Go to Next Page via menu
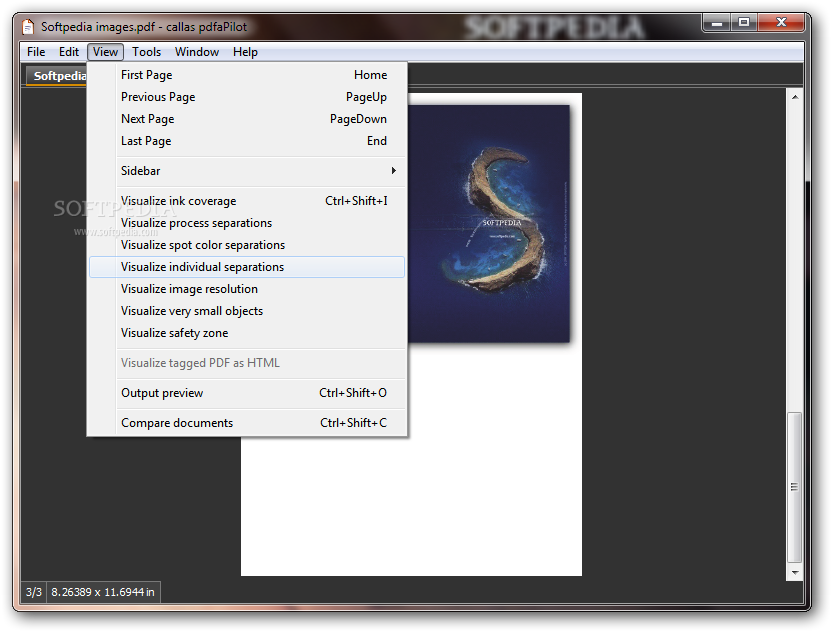The width and height of the screenshot is (832, 632). click(247, 119)
